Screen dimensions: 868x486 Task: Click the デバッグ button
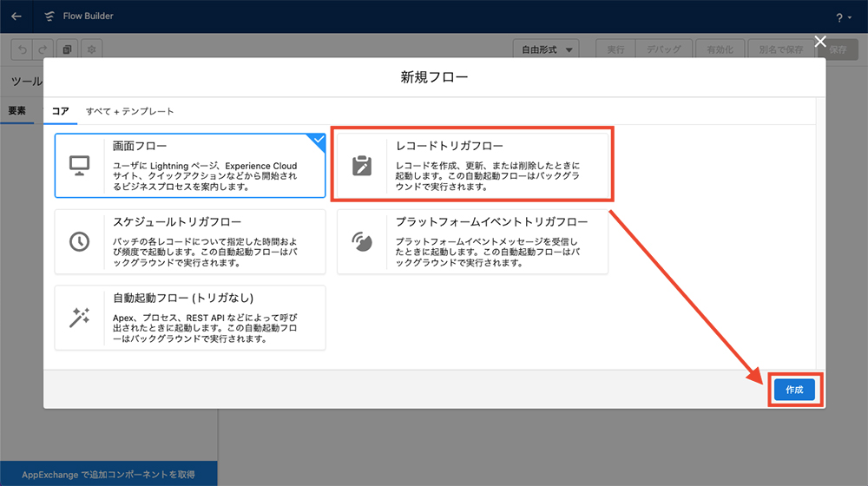click(x=664, y=49)
